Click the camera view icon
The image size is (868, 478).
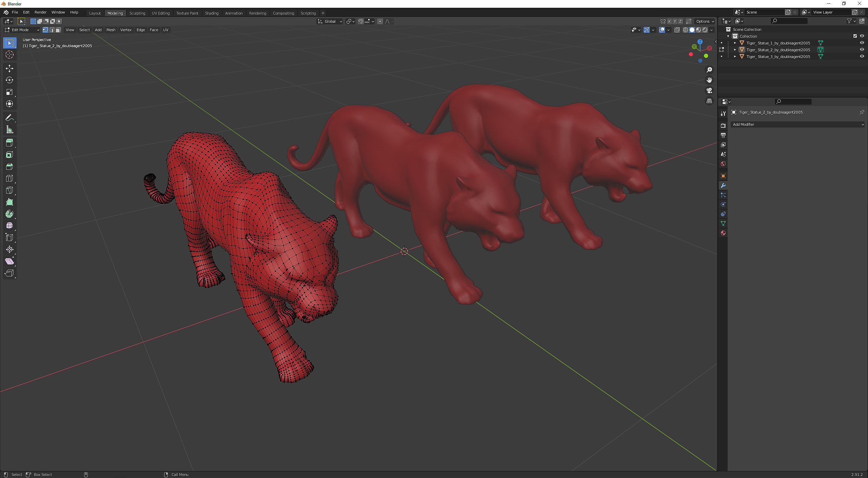point(709,91)
